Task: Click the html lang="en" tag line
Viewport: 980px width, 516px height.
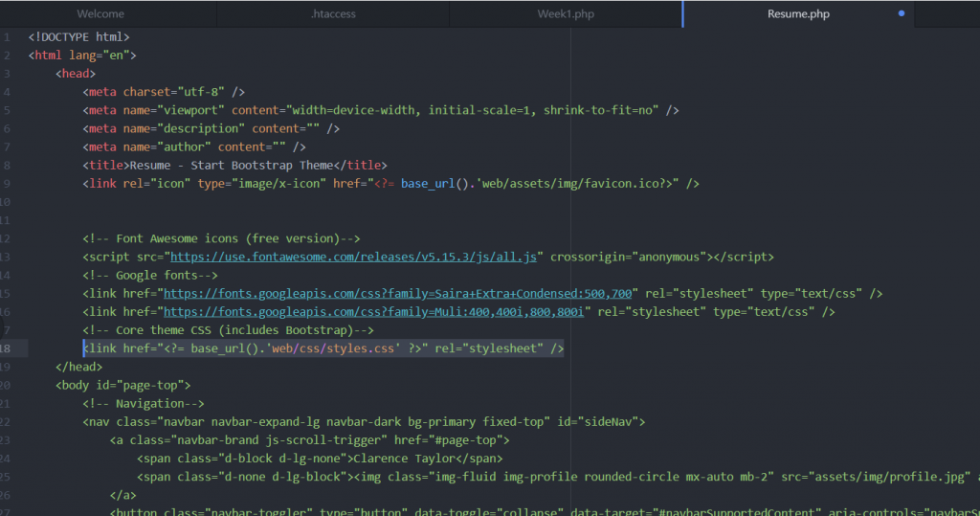Action: point(82,55)
